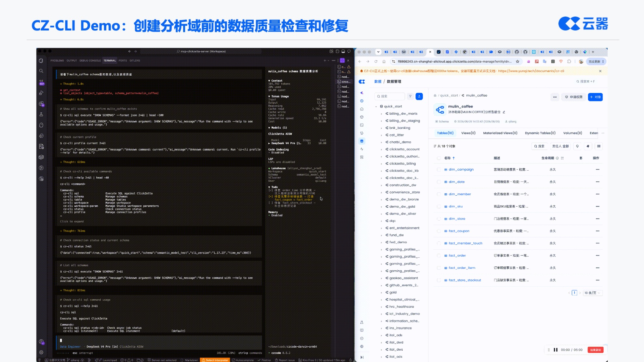Open data management database icon in ClickZetta sidebar
This screenshot has width=644, height=362.
pyautogui.click(x=362, y=141)
